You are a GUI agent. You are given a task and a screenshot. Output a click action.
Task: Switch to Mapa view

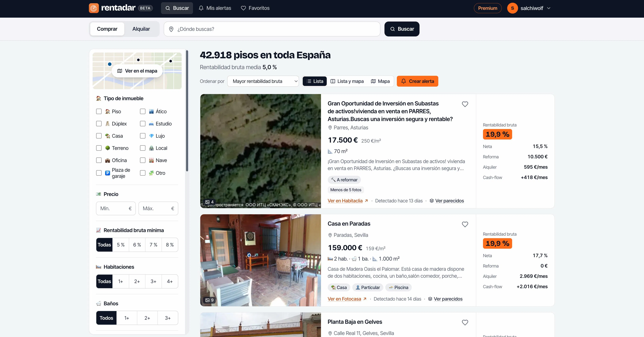coord(380,81)
